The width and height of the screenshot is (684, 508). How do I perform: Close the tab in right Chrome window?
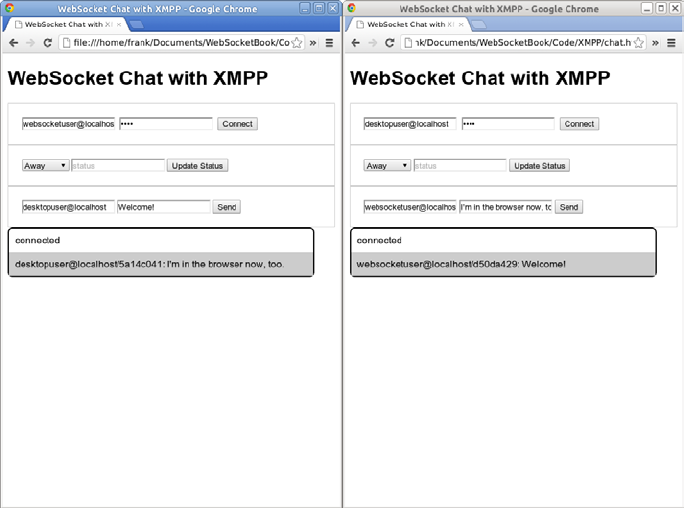pyautogui.click(x=461, y=25)
